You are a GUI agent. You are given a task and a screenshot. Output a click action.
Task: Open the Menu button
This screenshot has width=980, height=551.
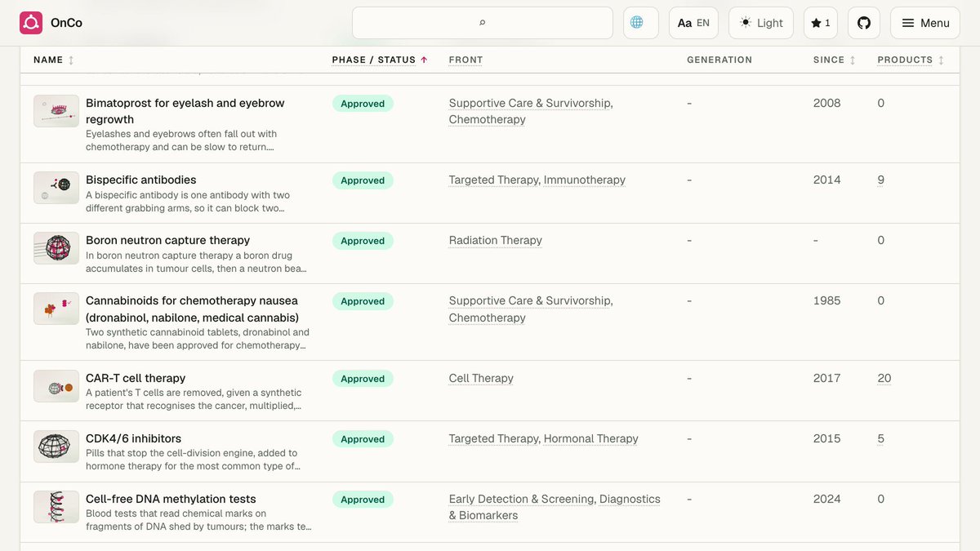(x=925, y=23)
